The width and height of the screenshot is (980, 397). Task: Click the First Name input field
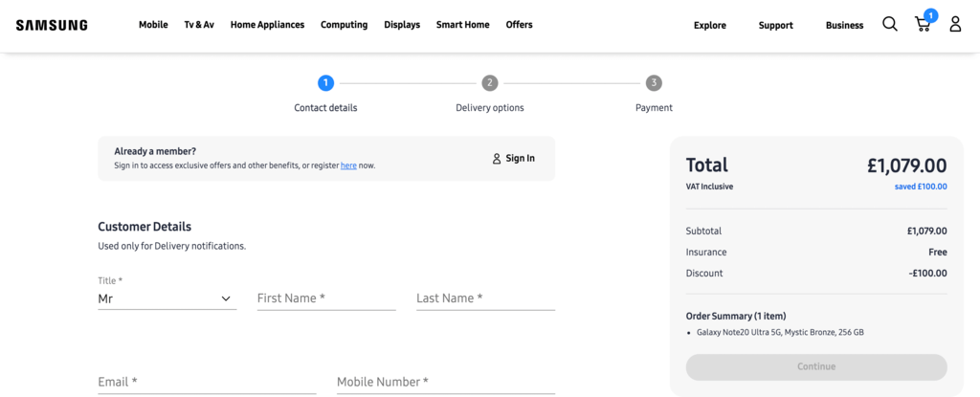point(326,298)
